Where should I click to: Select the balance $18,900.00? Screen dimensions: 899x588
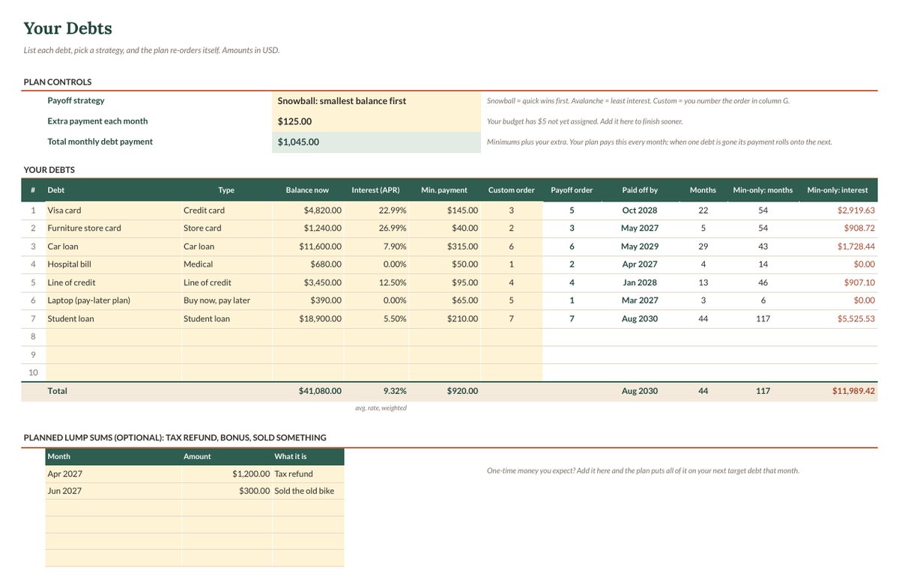308,318
